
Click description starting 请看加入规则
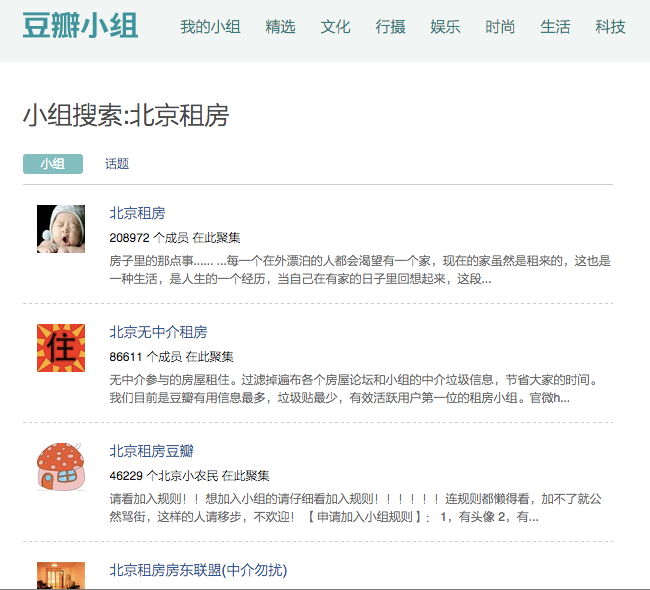coord(355,508)
